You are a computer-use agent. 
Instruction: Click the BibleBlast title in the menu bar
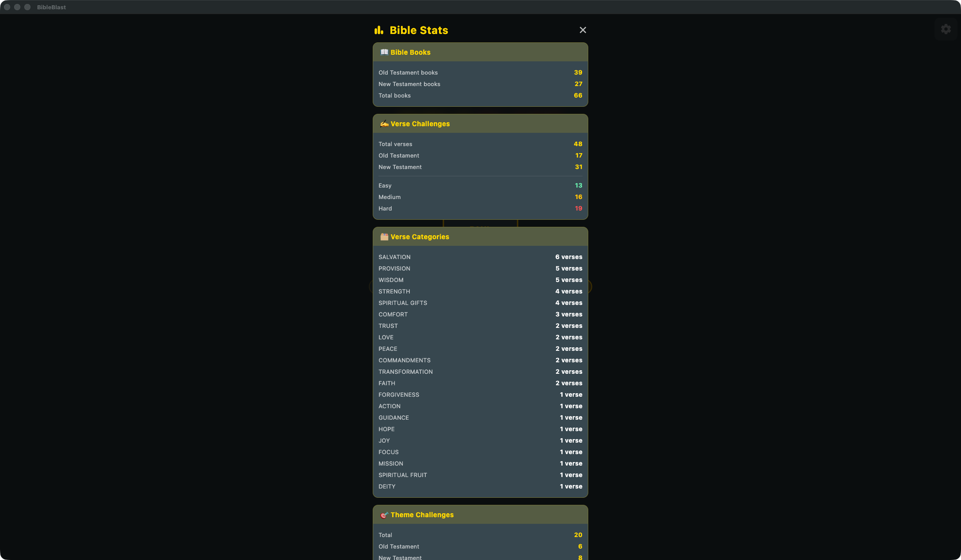[51, 7]
